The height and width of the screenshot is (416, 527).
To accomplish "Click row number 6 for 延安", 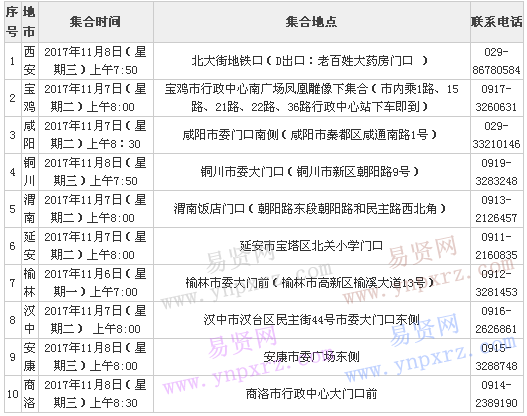I will click(12, 246).
